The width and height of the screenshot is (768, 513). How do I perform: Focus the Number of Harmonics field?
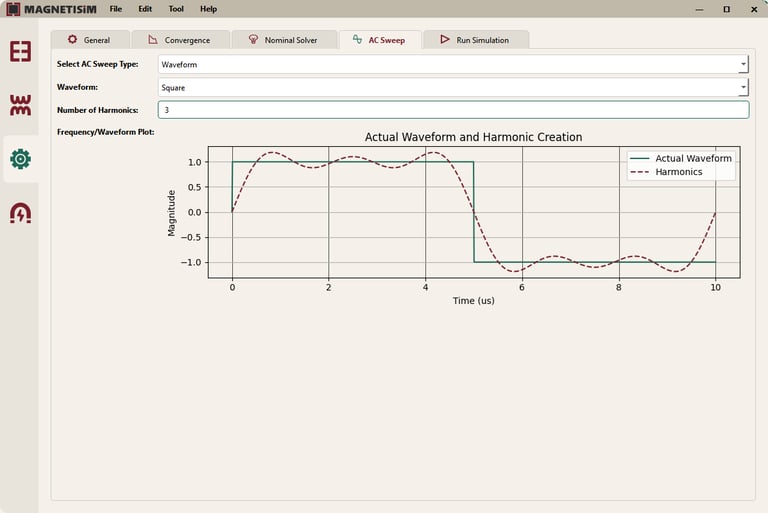click(x=453, y=110)
